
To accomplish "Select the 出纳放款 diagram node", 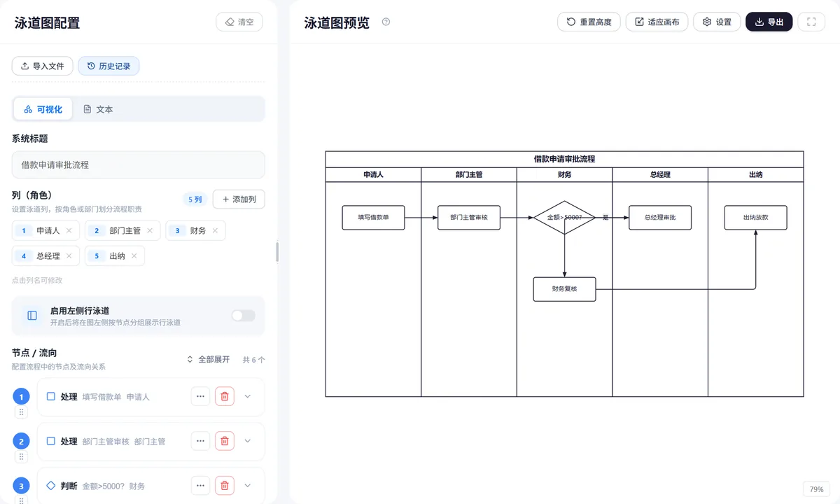I will tap(755, 218).
